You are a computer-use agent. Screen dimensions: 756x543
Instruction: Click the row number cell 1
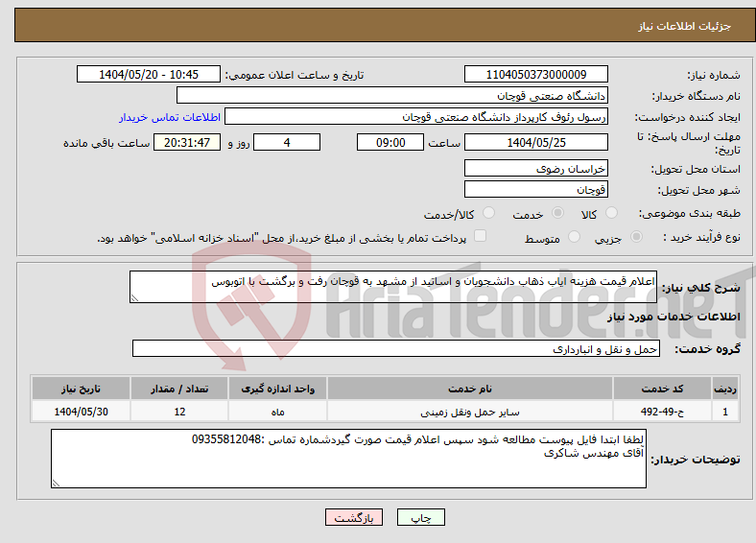tap(725, 412)
